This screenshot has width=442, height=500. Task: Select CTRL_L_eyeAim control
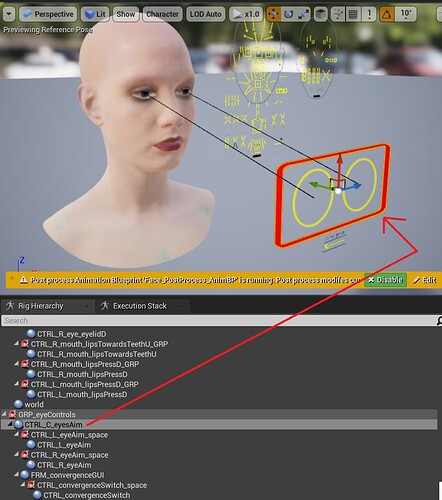(x=64, y=445)
